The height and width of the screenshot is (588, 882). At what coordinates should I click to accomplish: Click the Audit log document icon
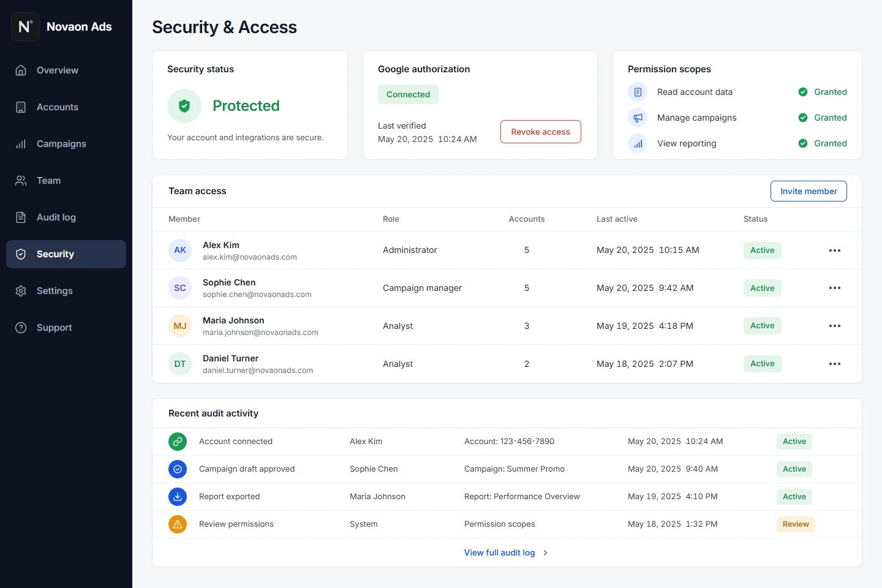tap(21, 217)
